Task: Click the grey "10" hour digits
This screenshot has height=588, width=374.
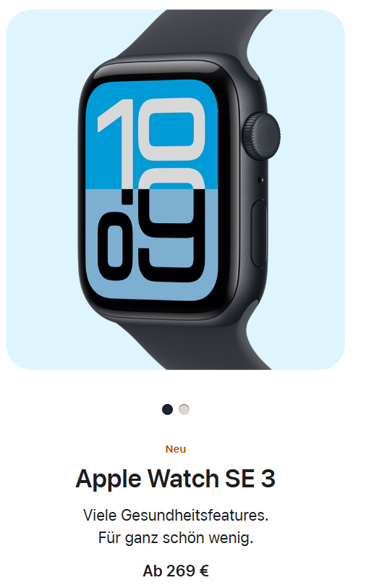Action: 151,143
